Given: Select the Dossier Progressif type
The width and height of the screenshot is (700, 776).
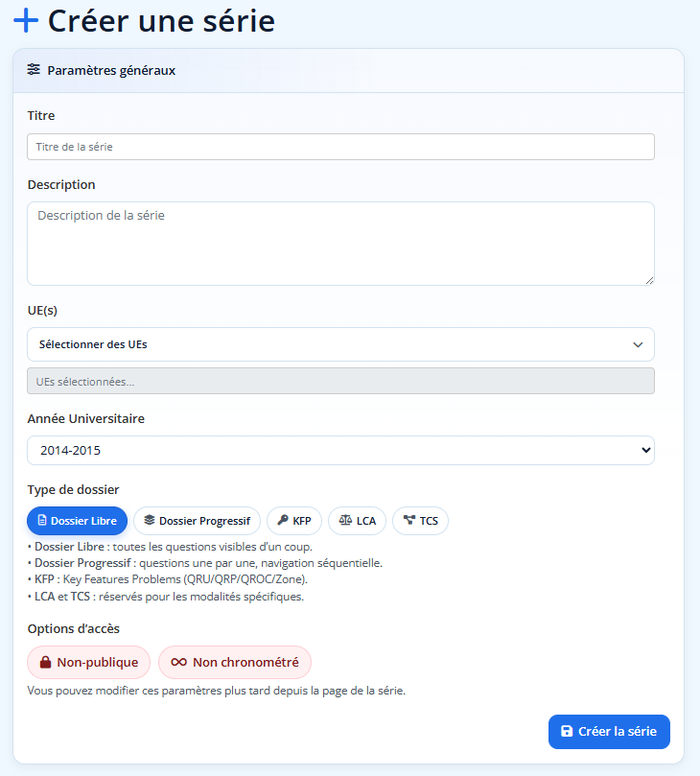Looking at the screenshot, I should click(x=197, y=521).
